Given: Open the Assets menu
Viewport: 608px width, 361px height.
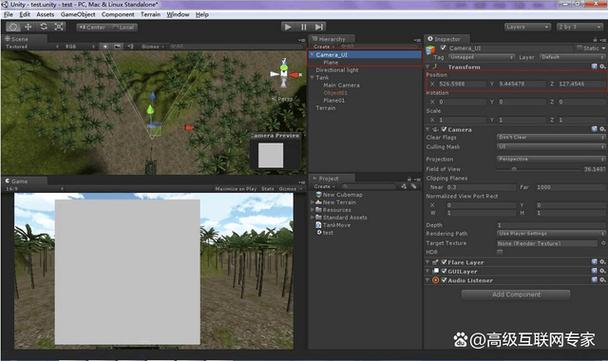Looking at the screenshot, I should coord(45,14).
